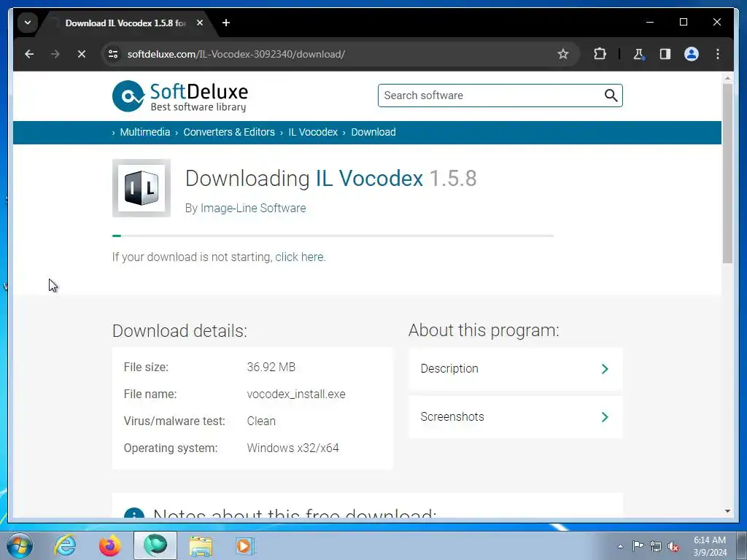Show hidden system tray icons
The width and height of the screenshot is (747, 560).
tap(620, 546)
